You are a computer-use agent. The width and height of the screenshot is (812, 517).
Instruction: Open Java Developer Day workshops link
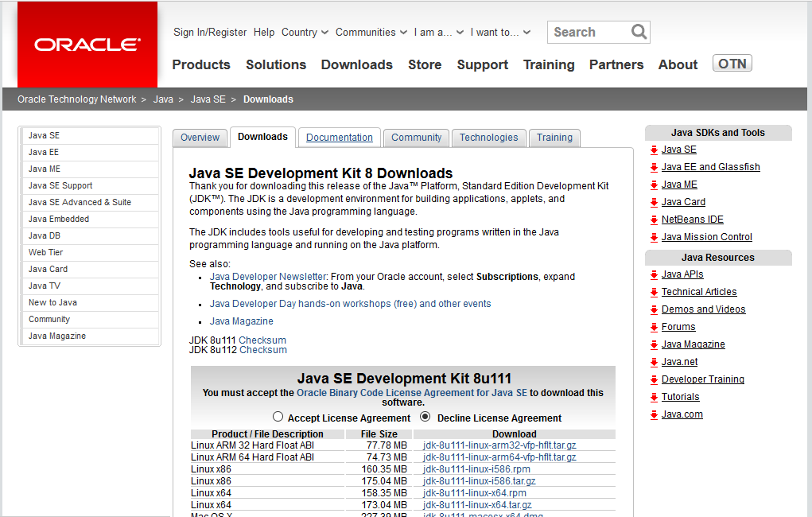click(x=350, y=304)
